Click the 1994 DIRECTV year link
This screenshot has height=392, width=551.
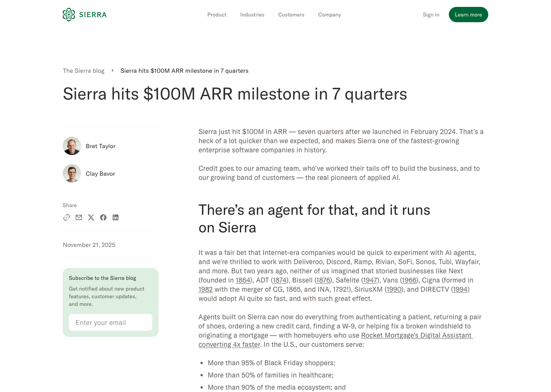point(460,289)
